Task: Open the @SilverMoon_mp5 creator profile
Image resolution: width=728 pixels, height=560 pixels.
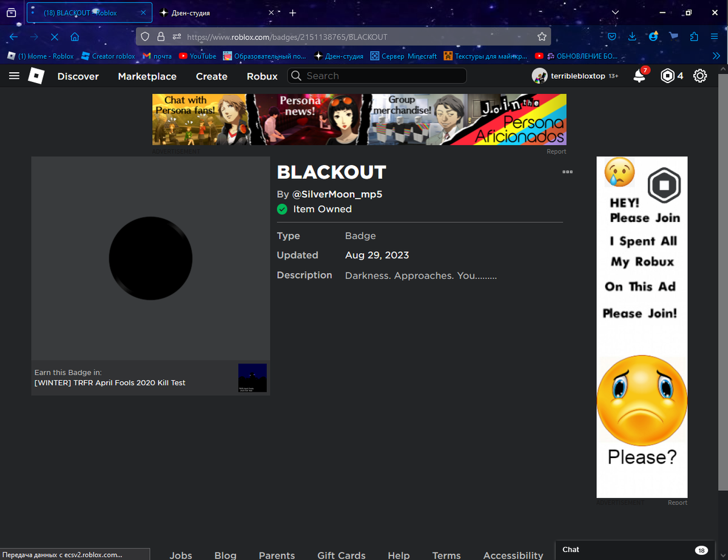Action: point(337,194)
